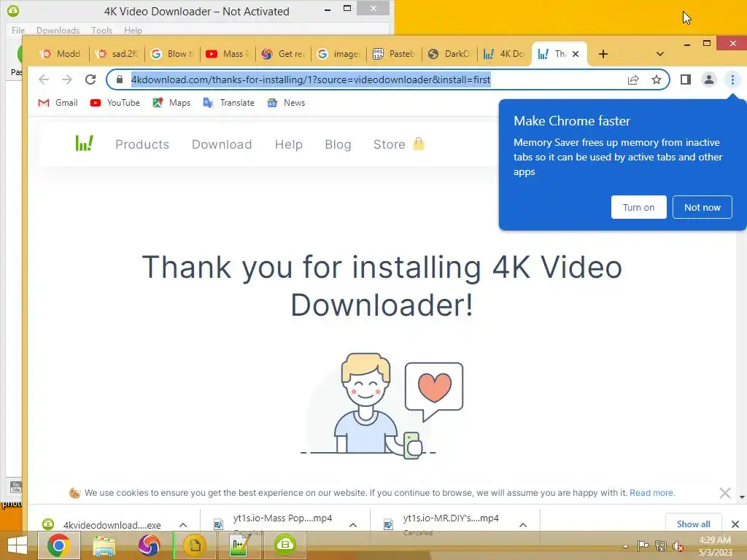
Task: Open Chrome three-dot menu
Action: [x=732, y=79]
